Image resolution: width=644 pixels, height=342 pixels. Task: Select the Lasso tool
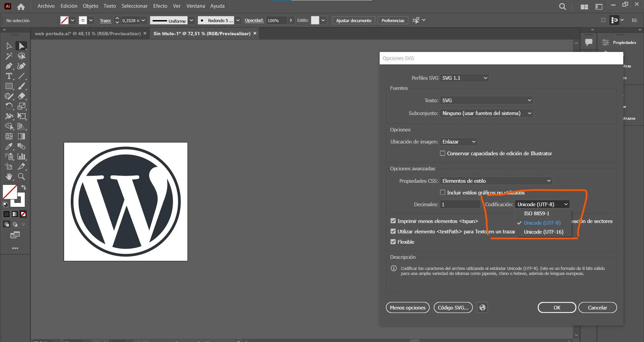(22, 56)
